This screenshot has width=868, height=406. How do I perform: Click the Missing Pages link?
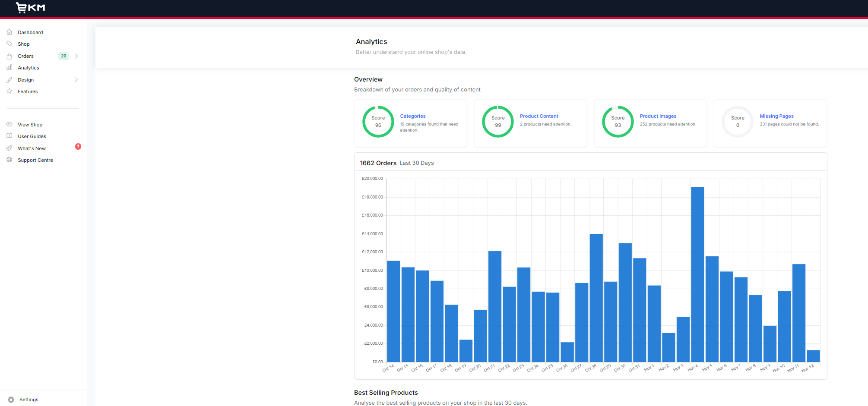(776, 116)
